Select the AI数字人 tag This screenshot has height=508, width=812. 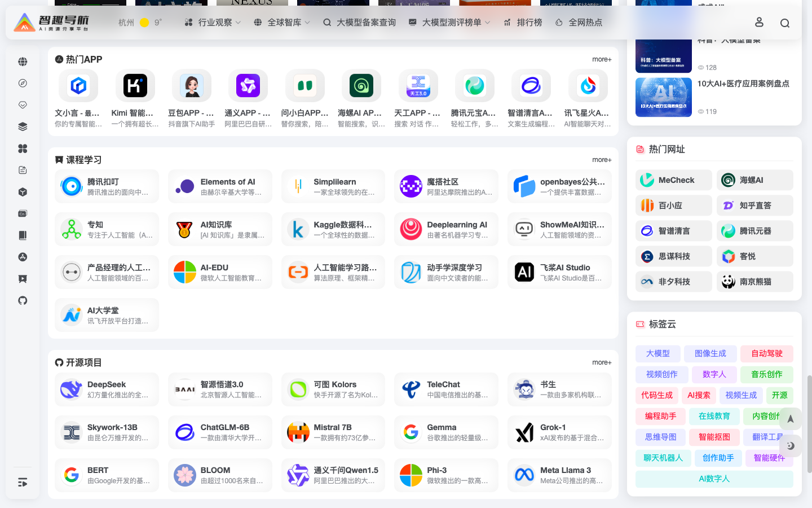pyautogui.click(x=714, y=479)
